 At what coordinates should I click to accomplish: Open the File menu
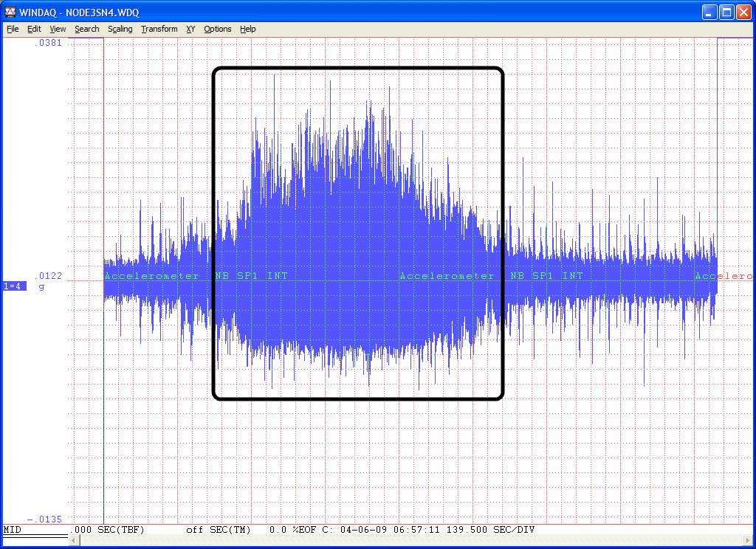[13, 29]
